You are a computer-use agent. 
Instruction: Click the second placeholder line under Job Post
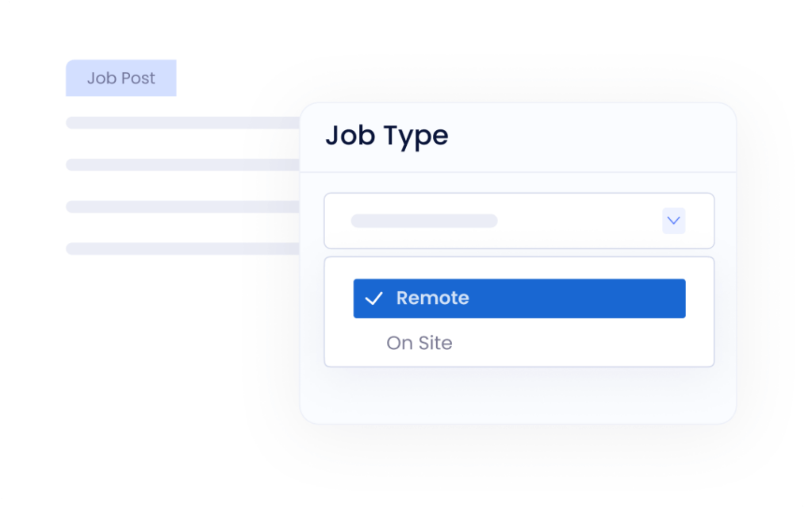[x=182, y=165]
